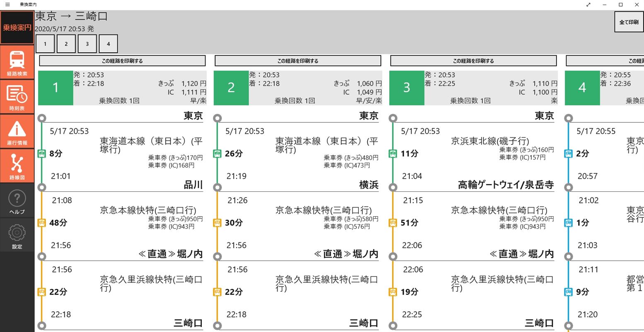
Task: Click the green train icon at 11分 in route 3
Action: [x=393, y=154]
